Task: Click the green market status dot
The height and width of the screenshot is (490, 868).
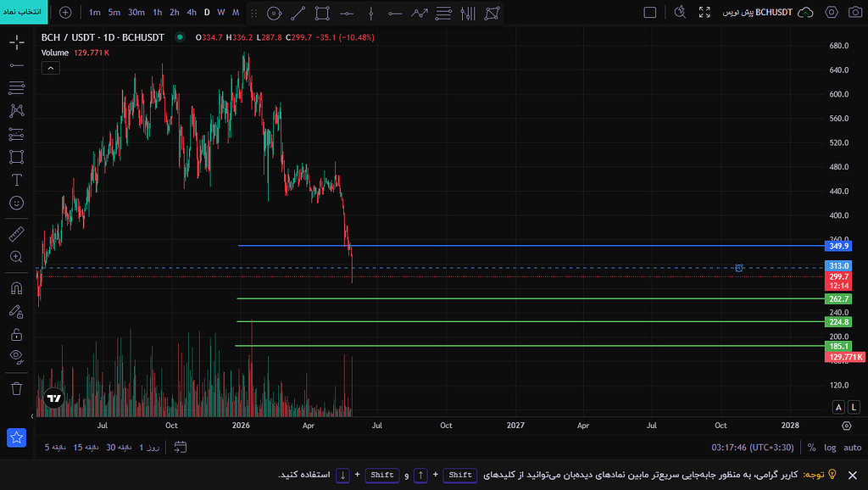Action: tap(180, 37)
